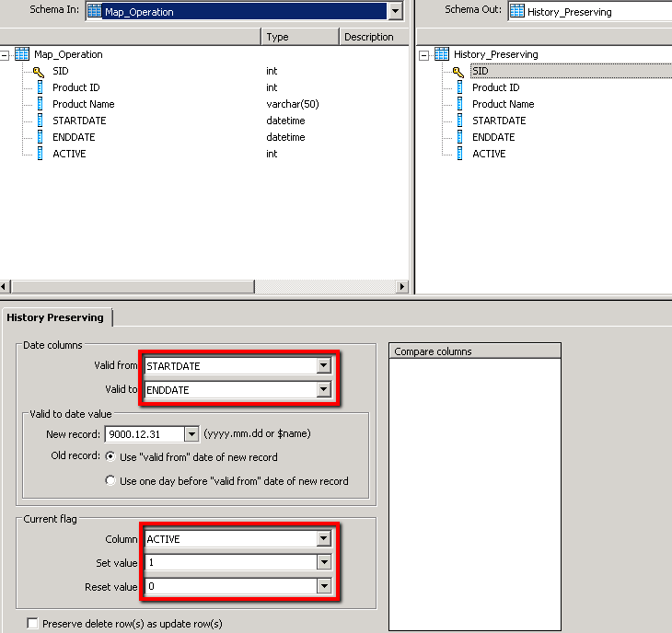Select 'Use valid from date of new record' option
This screenshot has height=633, width=672.
[111, 457]
